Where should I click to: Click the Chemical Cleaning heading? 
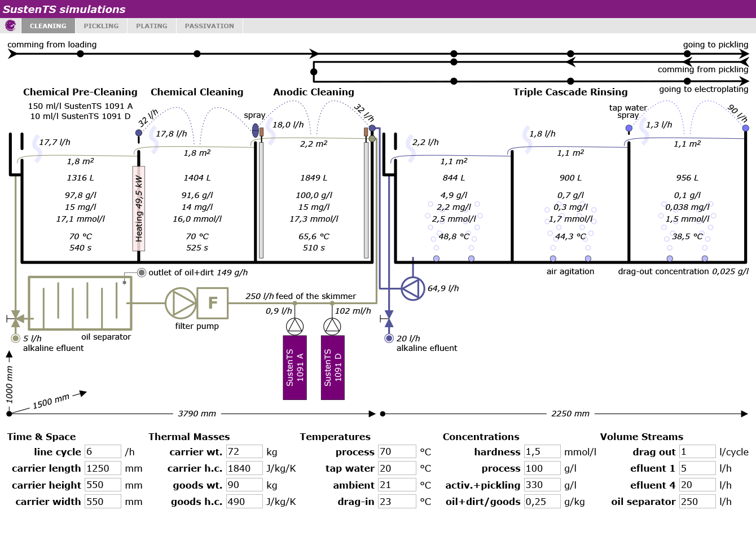[x=197, y=92]
